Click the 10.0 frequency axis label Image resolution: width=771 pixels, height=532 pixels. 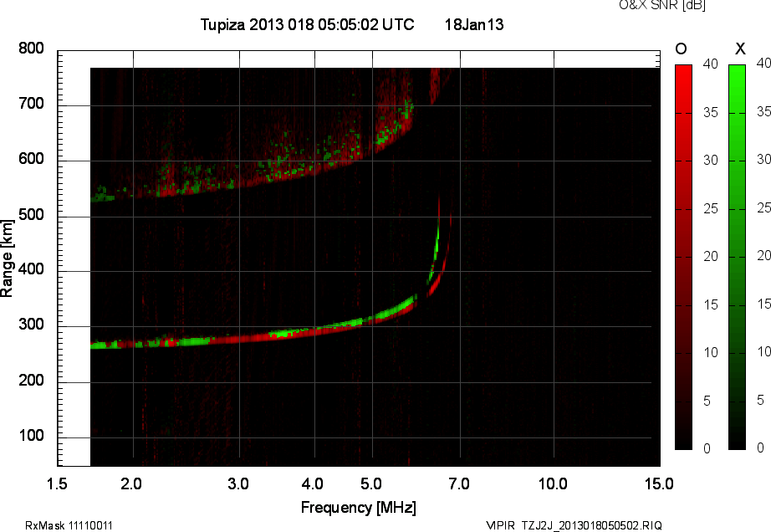click(x=554, y=484)
